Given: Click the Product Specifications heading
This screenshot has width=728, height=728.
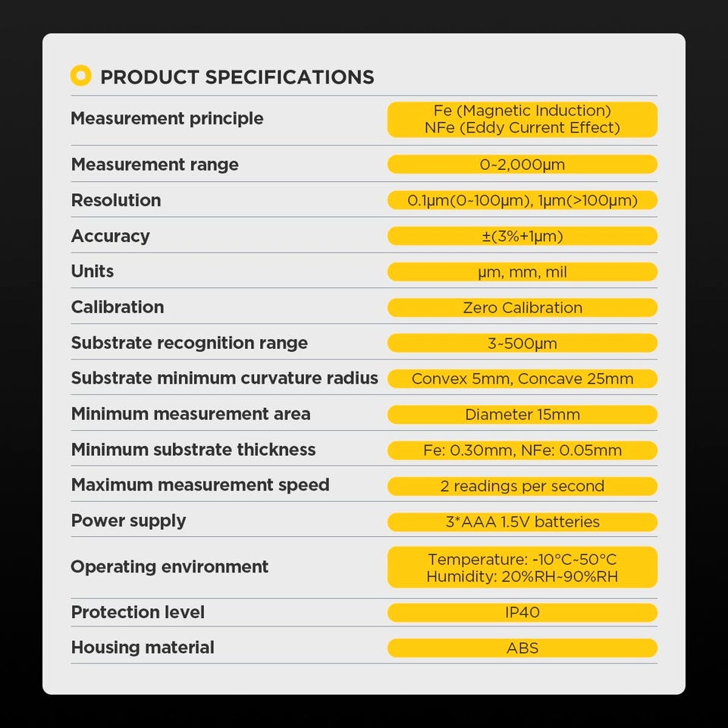Looking at the screenshot, I should point(237,77).
